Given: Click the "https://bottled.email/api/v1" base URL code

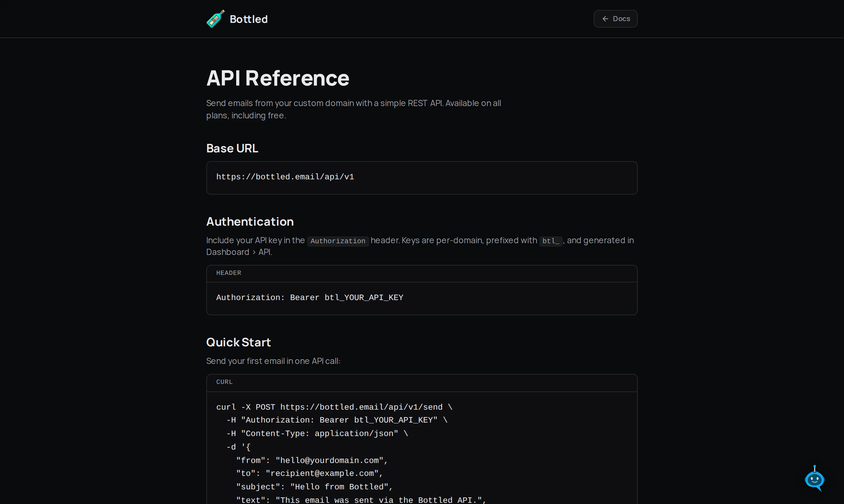Looking at the screenshot, I should pos(285,177).
